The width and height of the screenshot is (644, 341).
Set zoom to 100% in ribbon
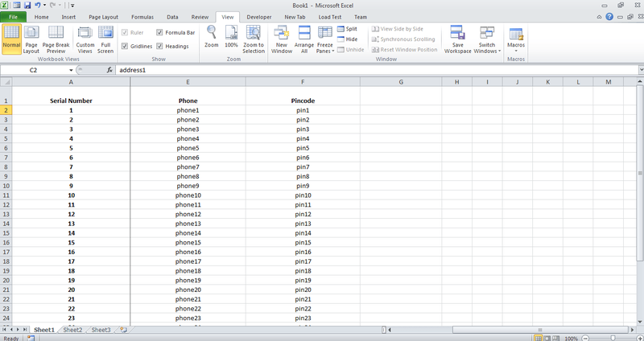tap(231, 37)
